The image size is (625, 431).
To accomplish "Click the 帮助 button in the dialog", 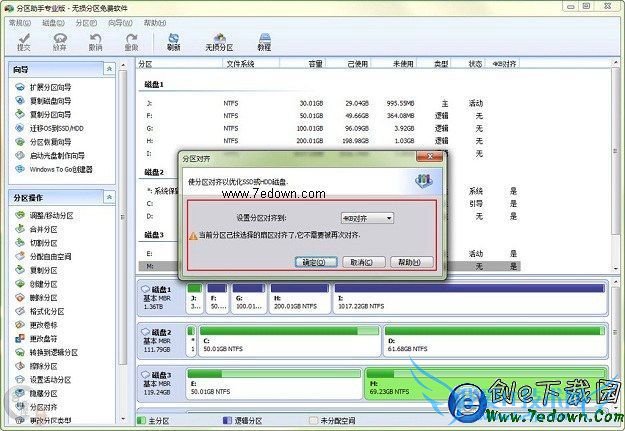I will coord(409,262).
